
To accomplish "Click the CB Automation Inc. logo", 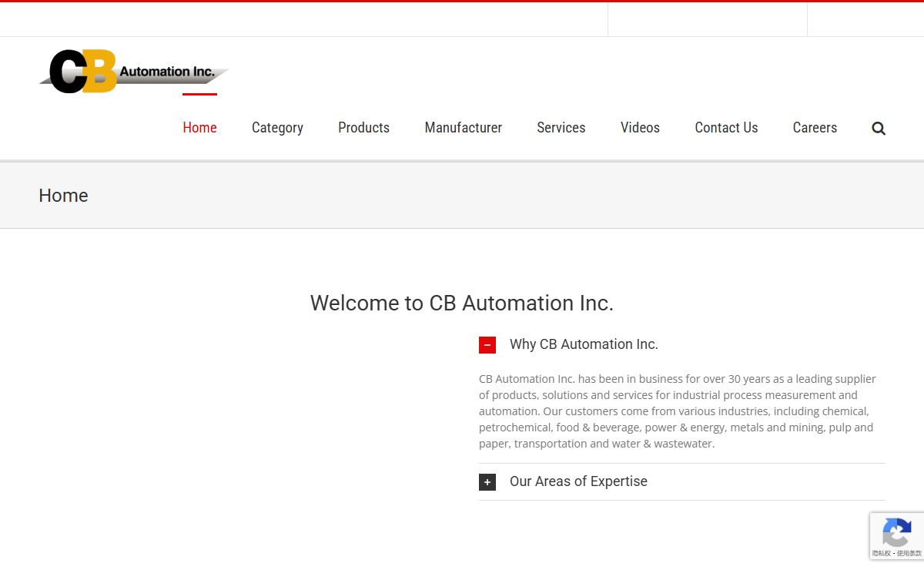I will tap(135, 71).
